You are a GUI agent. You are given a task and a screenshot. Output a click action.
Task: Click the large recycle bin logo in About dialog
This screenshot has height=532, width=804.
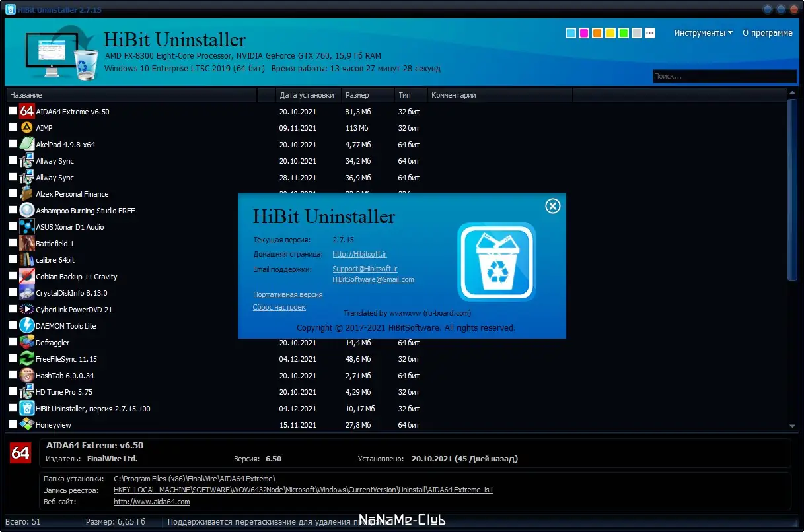pyautogui.click(x=497, y=262)
